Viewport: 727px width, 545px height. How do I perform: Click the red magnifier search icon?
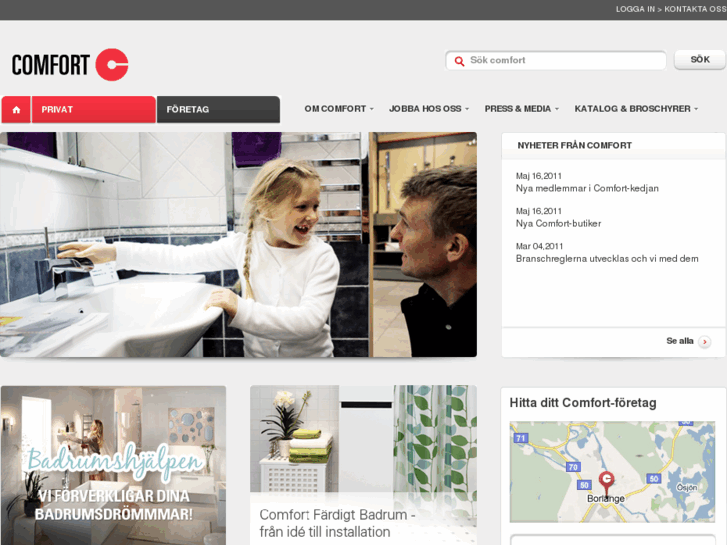459,61
